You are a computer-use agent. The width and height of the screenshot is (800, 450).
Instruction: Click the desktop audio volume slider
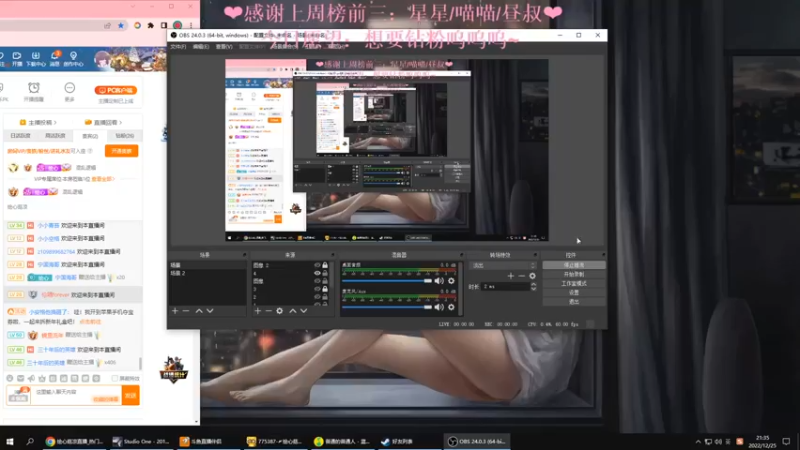point(387,281)
